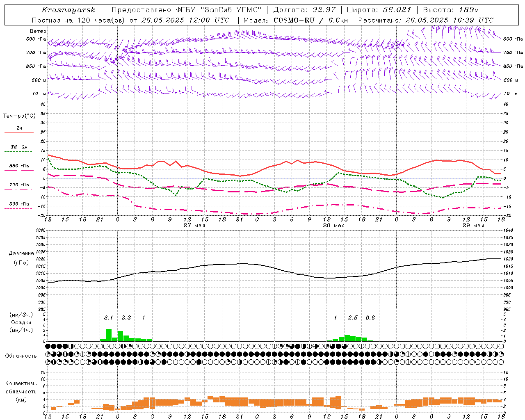Screen dimensions: 525x420
Task: Click the longitude value "Долгота: 92.97"
Action: point(304,10)
